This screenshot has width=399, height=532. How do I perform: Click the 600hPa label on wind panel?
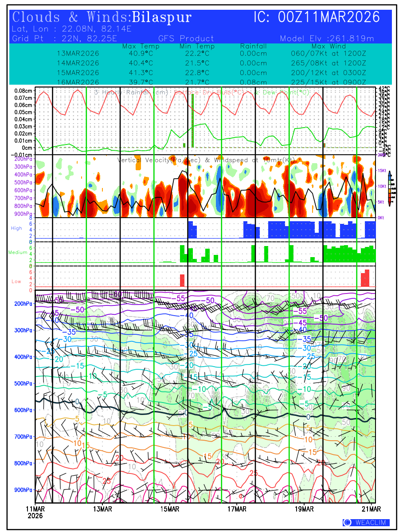click(x=23, y=410)
